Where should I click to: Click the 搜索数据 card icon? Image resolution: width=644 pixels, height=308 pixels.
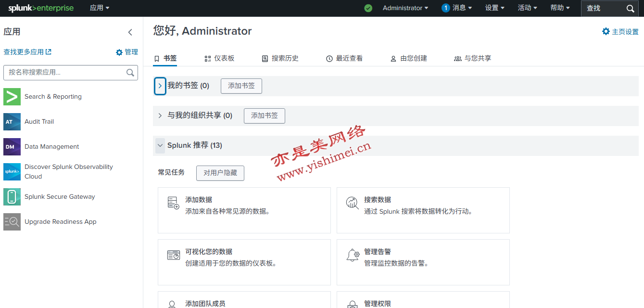click(353, 203)
